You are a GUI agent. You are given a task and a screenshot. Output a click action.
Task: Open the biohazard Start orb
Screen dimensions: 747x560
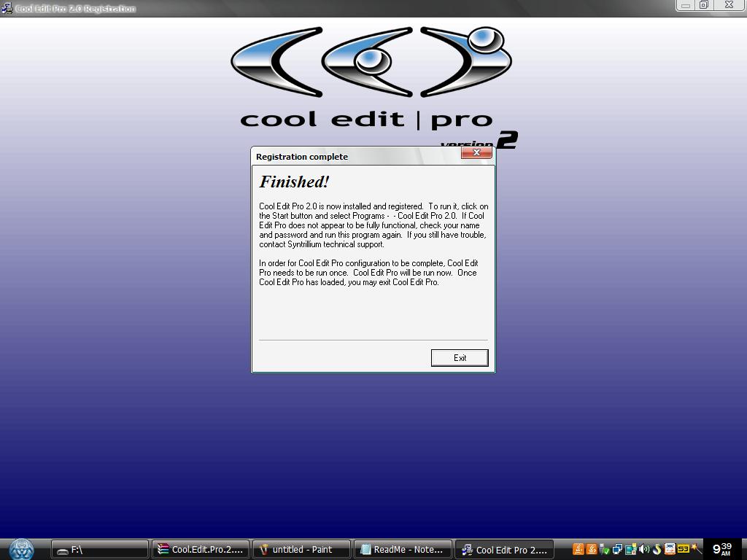[21, 549]
